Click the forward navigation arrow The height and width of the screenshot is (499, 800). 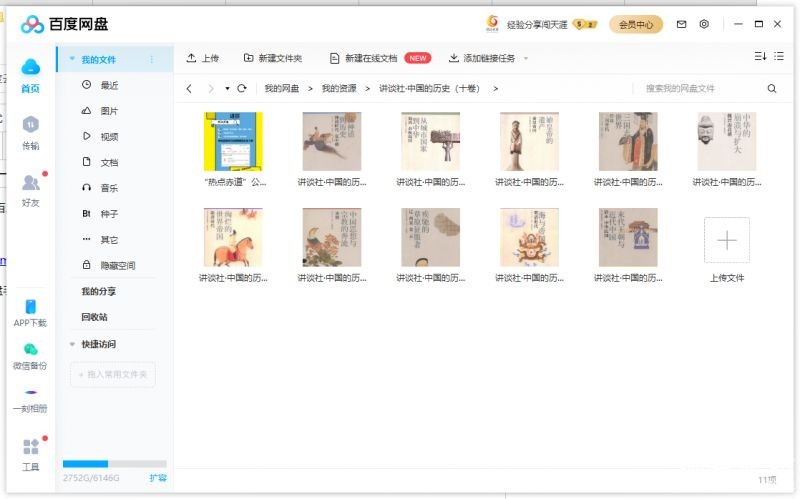[211, 88]
